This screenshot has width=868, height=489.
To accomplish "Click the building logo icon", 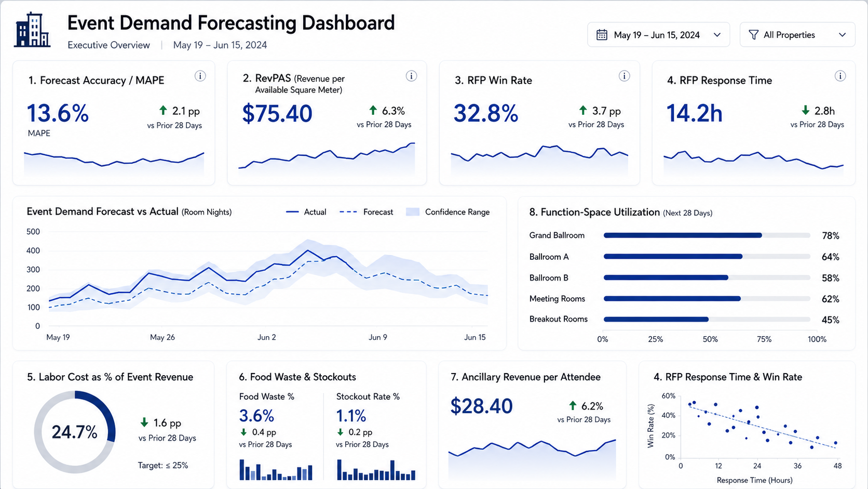I will coord(32,30).
